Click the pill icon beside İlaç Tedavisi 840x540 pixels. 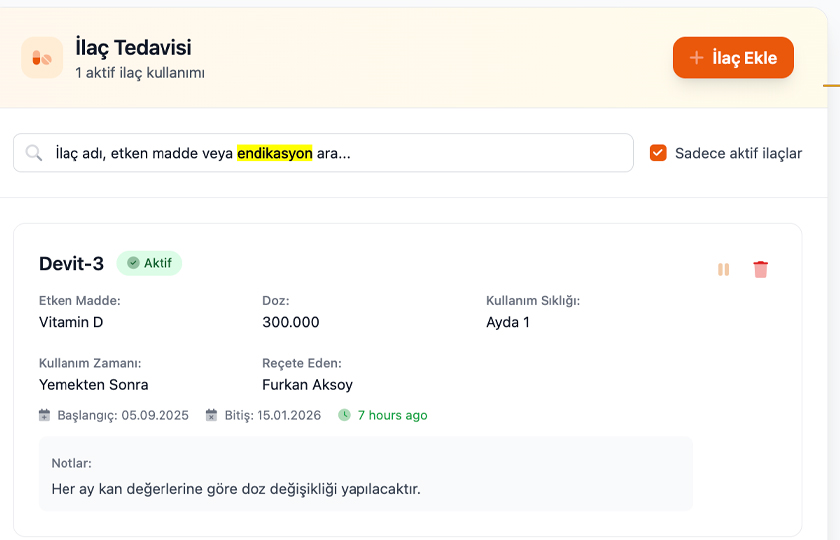(42, 58)
